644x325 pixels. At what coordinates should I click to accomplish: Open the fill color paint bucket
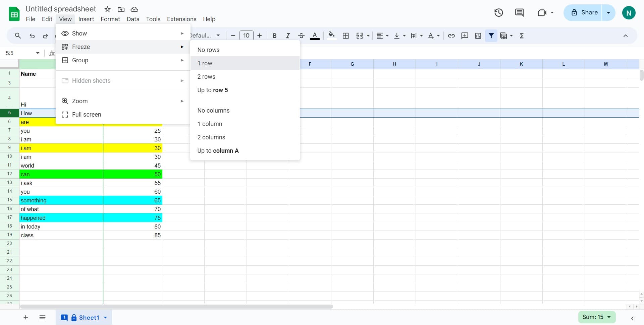(x=331, y=35)
